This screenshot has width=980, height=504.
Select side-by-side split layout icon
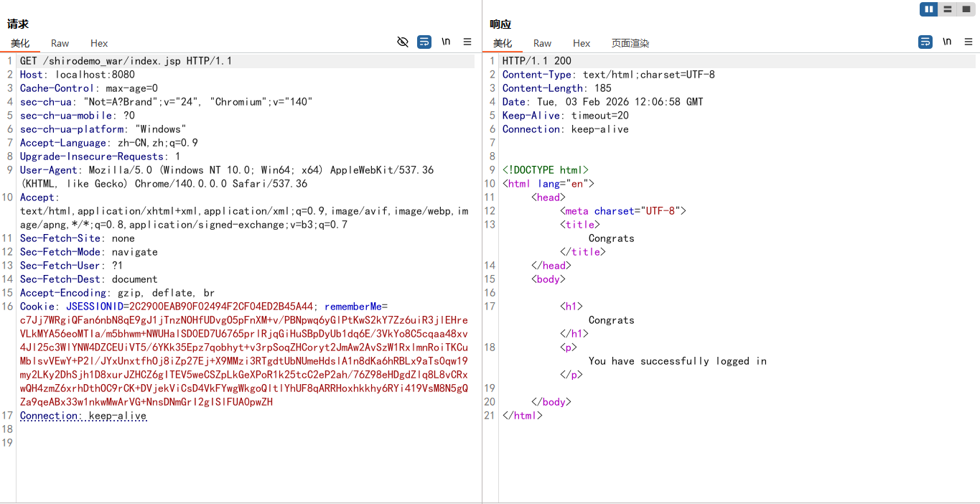pos(930,9)
